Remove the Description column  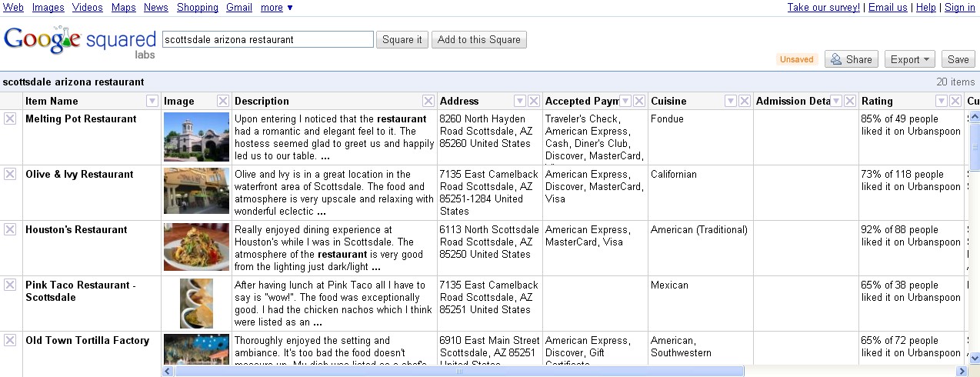tap(428, 101)
